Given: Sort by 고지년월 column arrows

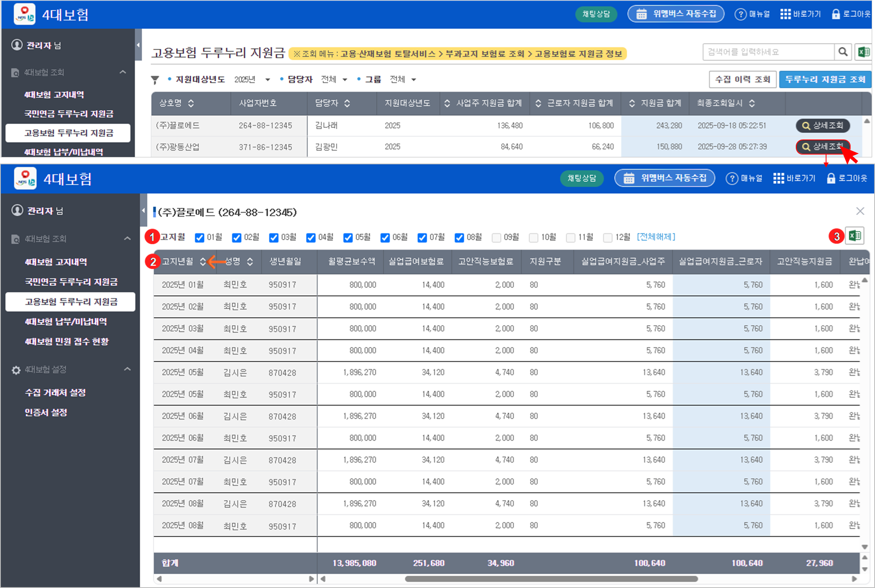Looking at the screenshot, I should pyautogui.click(x=203, y=262).
